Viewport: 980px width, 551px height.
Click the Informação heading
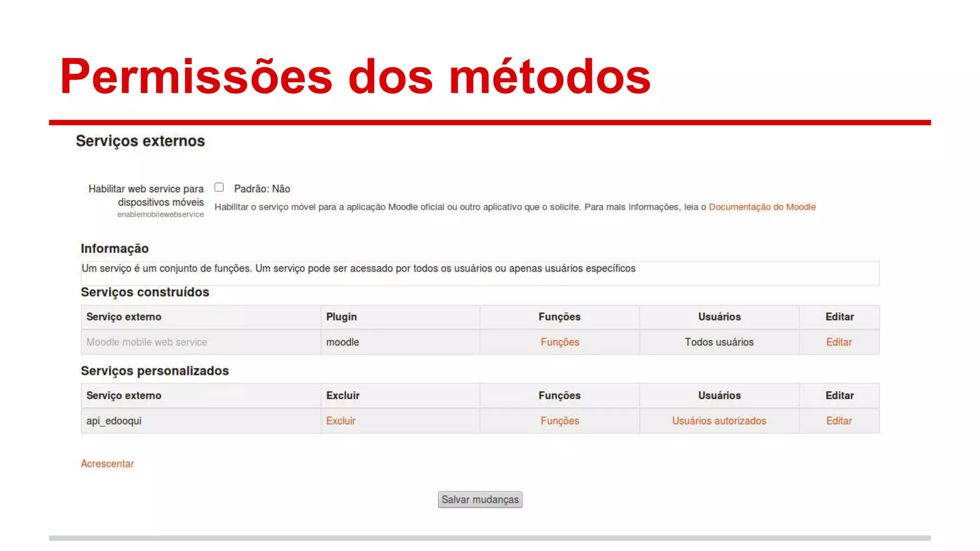pyautogui.click(x=114, y=248)
